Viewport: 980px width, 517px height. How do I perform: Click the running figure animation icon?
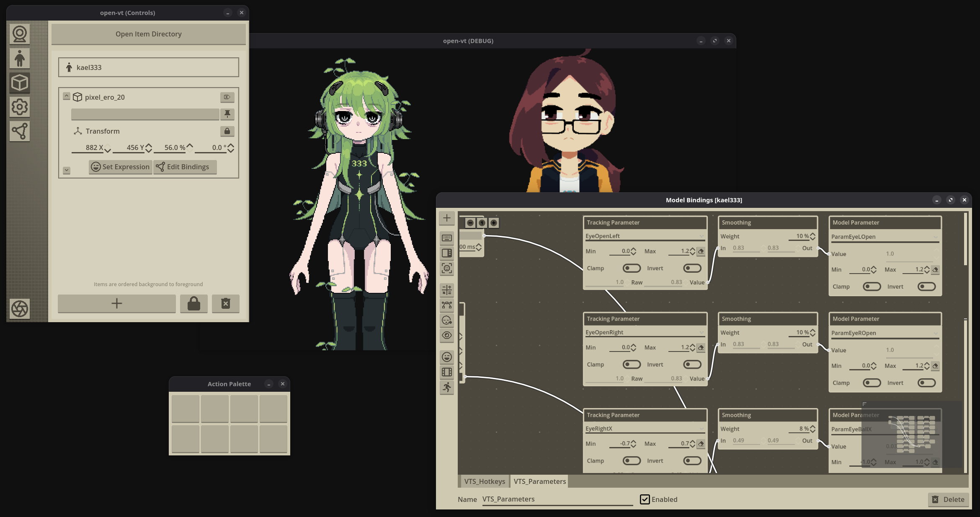(x=447, y=387)
